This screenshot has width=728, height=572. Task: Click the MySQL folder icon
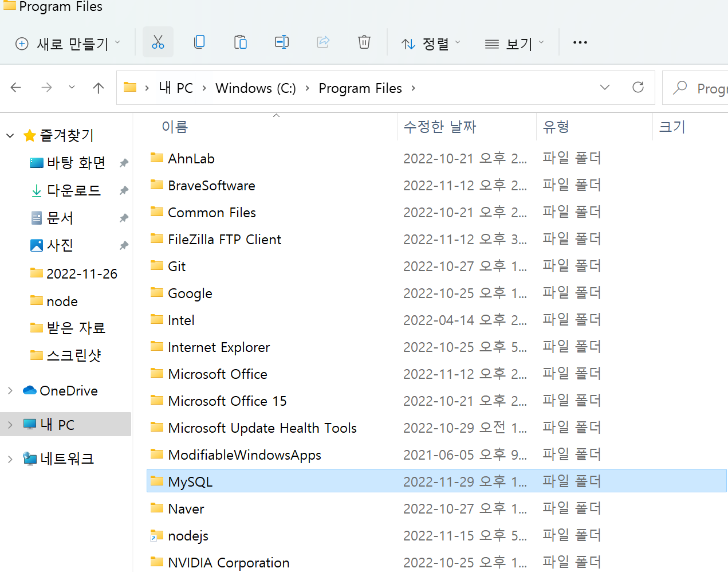157,481
